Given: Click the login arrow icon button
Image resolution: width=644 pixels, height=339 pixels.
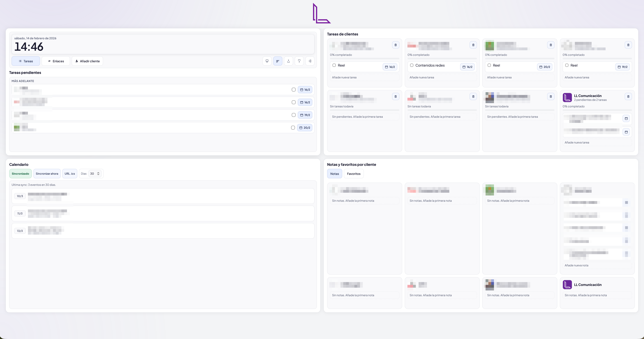Looking at the screenshot, I should tap(310, 61).
